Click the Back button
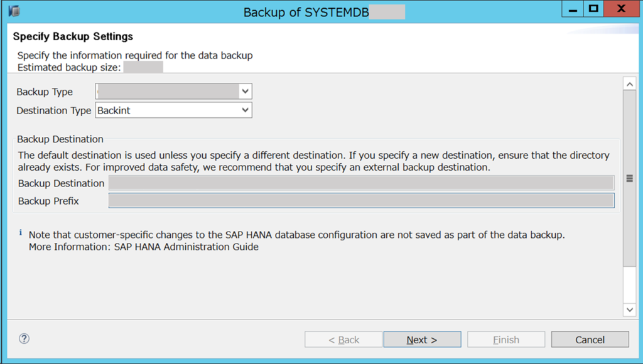The height and width of the screenshot is (364, 643). [343, 340]
